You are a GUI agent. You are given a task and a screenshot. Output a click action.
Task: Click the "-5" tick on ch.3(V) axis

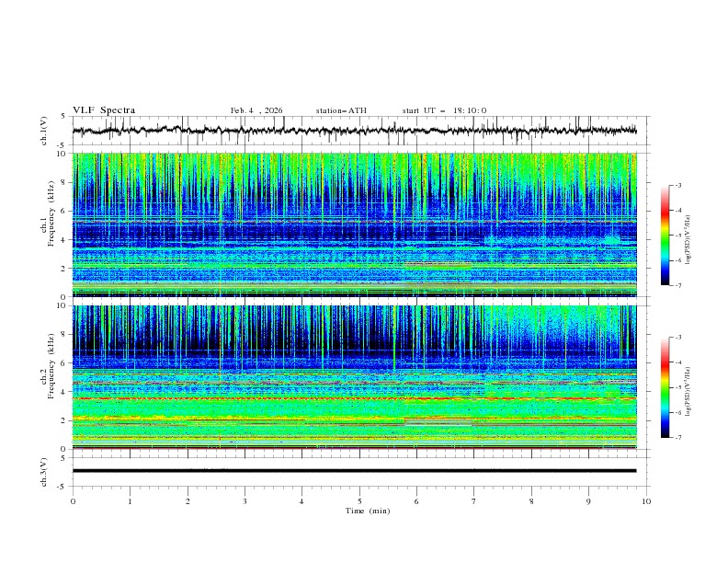coord(62,487)
